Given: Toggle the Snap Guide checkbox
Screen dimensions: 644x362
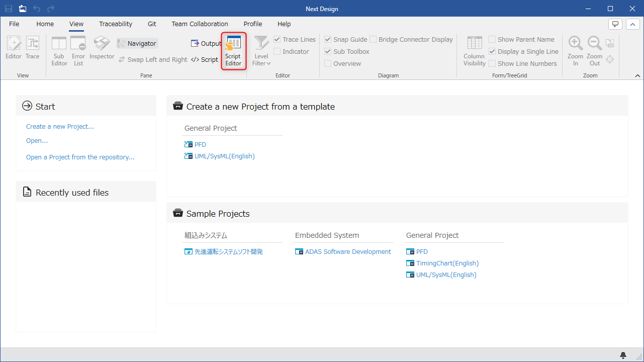Looking at the screenshot, I should pyautogui.click(x=346, y=39).
